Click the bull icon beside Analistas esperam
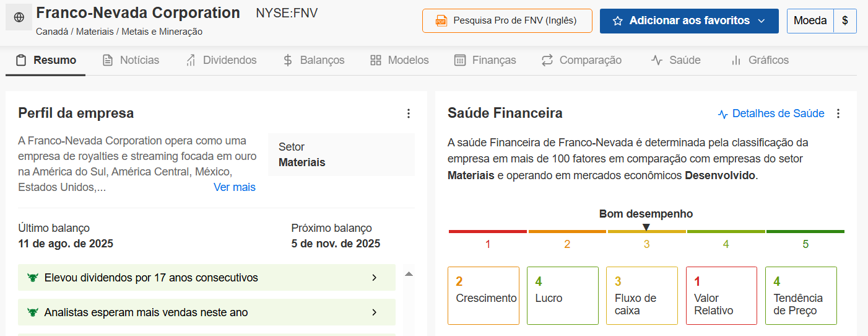Image resolution: width=868 pixels, height=336 pixels. 33,312
